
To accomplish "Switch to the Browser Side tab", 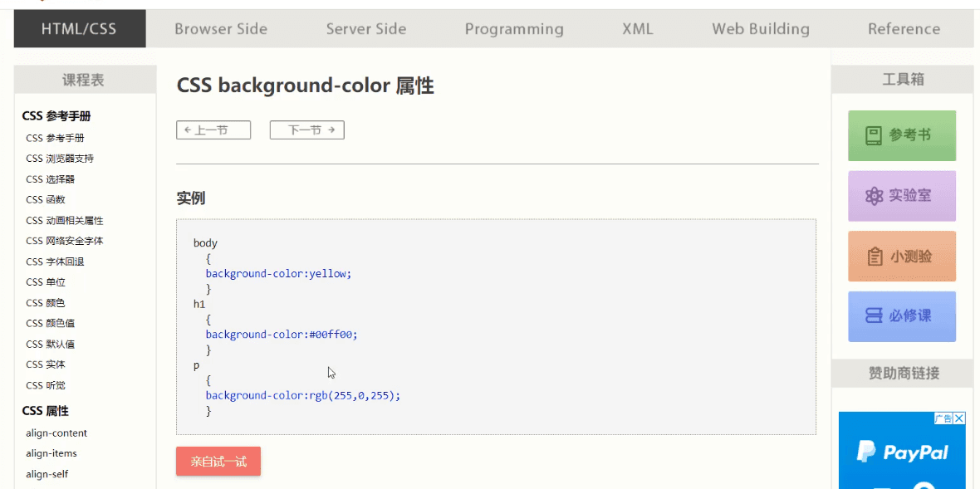I will [x=221, y=29].
